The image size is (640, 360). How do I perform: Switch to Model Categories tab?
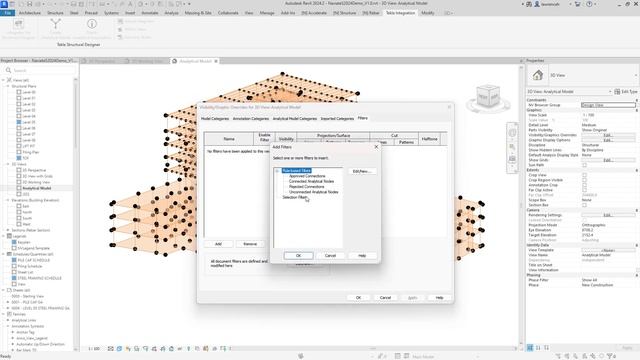[x=215, y=118]
